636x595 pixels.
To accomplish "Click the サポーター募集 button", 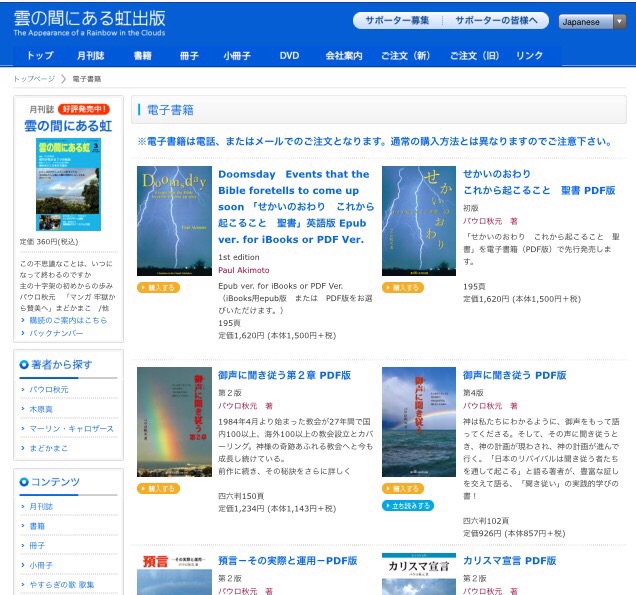I will pyautogui.click(x=397, y=21).
